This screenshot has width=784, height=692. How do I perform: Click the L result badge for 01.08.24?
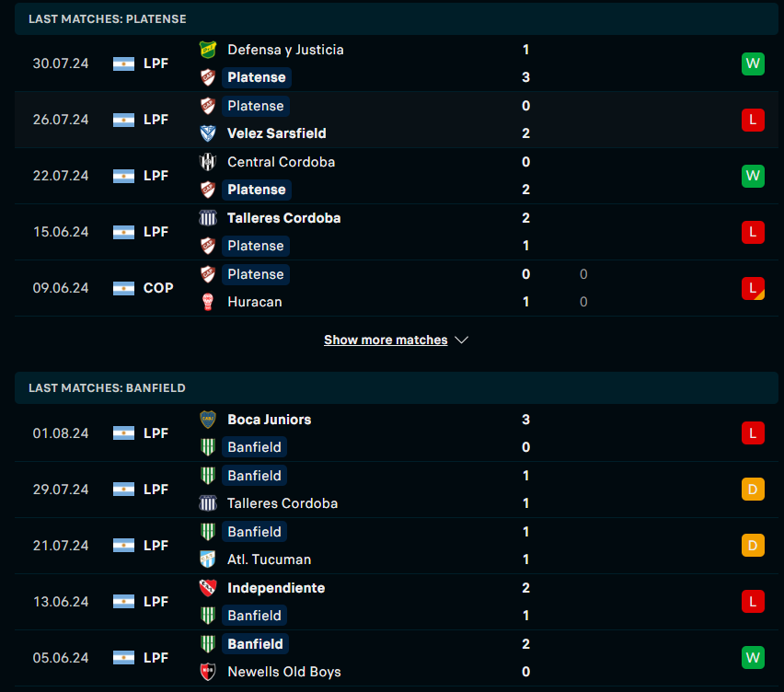pyautogui.click(x=753, y=433)
